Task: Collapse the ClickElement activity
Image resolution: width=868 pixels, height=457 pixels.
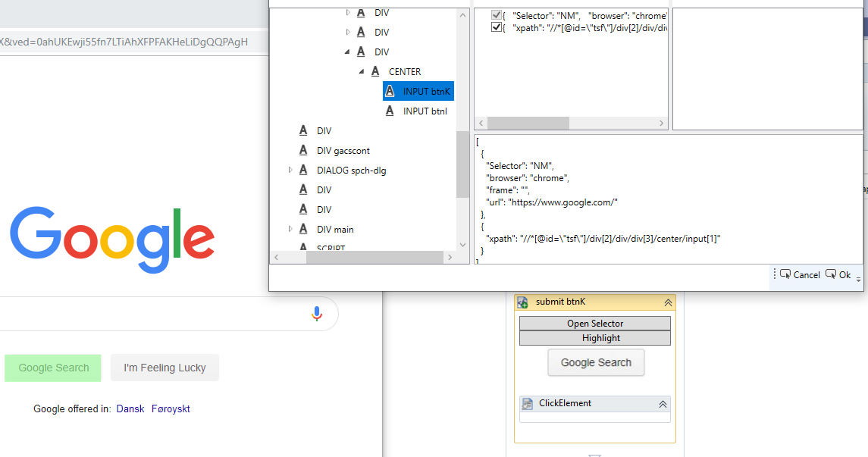Action: coord(663,405)
